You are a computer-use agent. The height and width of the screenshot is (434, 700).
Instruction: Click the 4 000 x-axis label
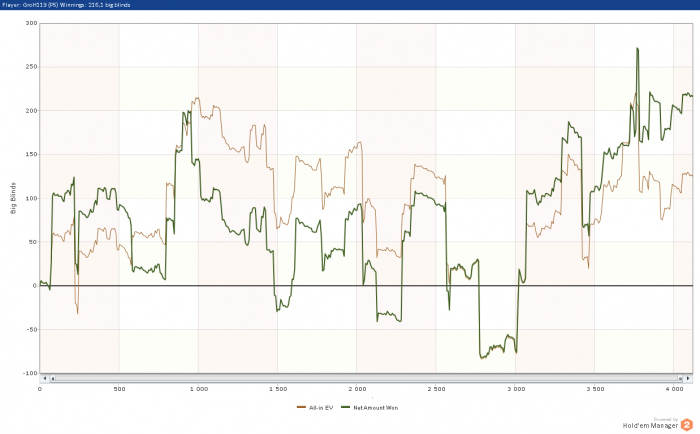coord(674,389)
